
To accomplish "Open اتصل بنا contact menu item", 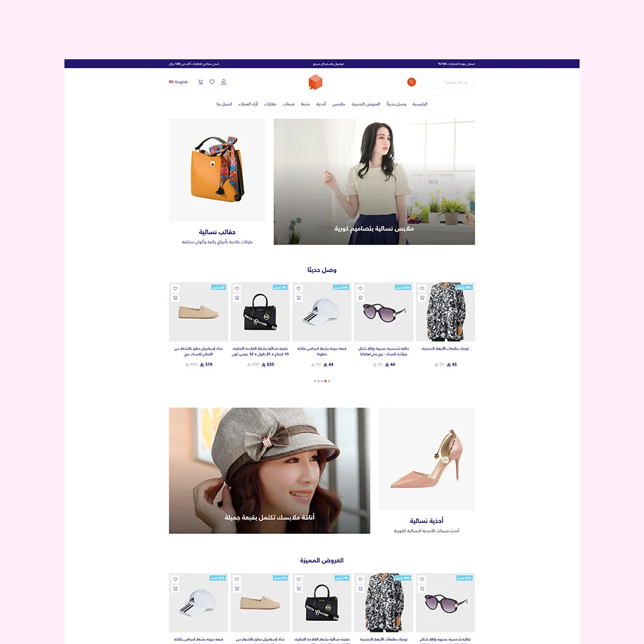I will [x=224, y=104].
